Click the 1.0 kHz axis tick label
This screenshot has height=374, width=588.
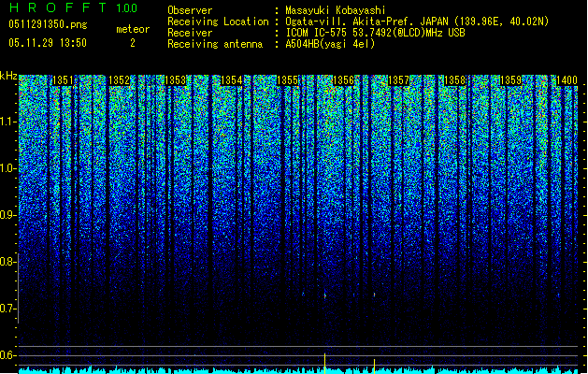point(7,168)
